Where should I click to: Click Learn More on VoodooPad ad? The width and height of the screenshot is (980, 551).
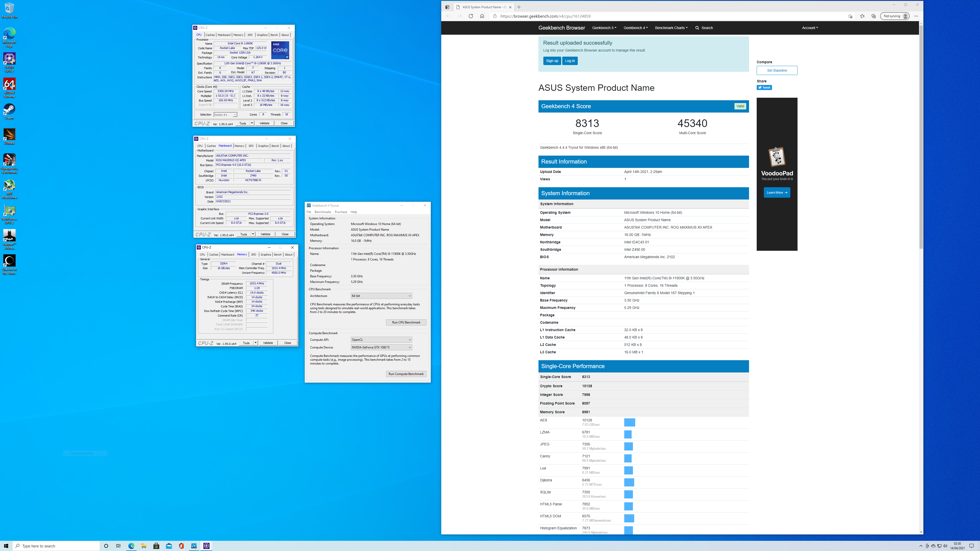(x=777, y=192)
